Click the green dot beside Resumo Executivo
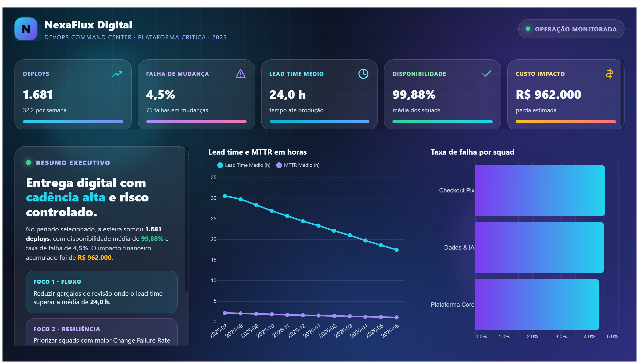Image resolution: width=639 pixels, height=364 pixels. tap(28, 163)
